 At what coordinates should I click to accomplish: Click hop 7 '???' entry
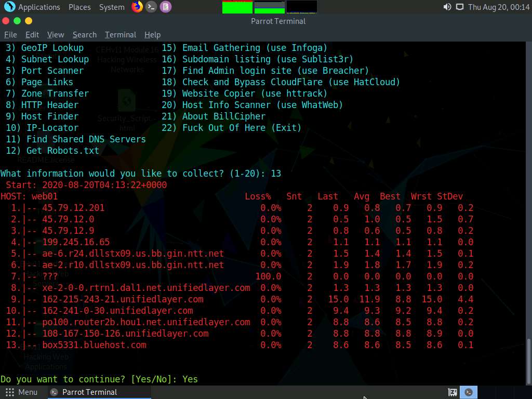pyautogui.click(x=50, y=276)
